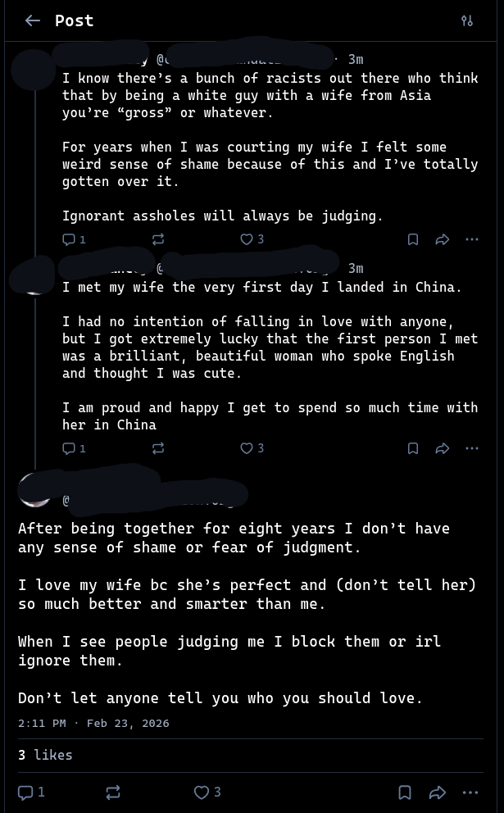504x813 pixels.
Task: Bookmark the post about landing in China
Action: tap(413, 448)
